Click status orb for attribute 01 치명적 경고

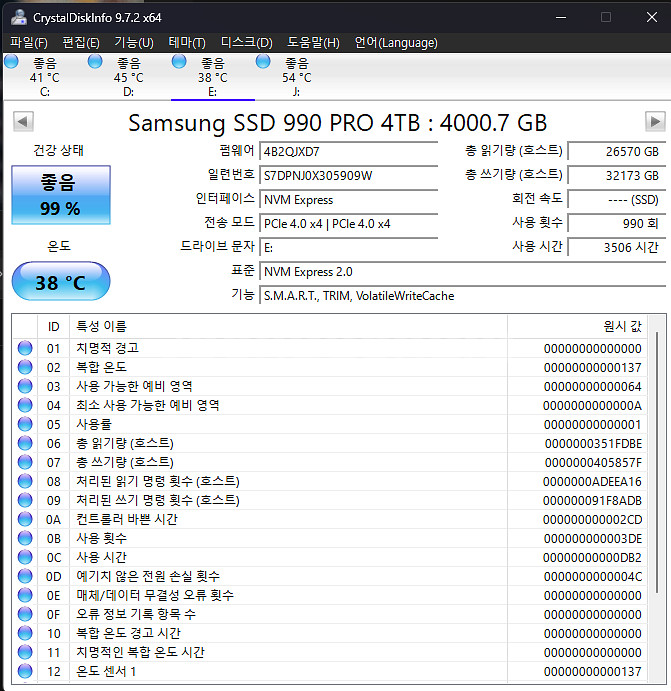[25, 348]
